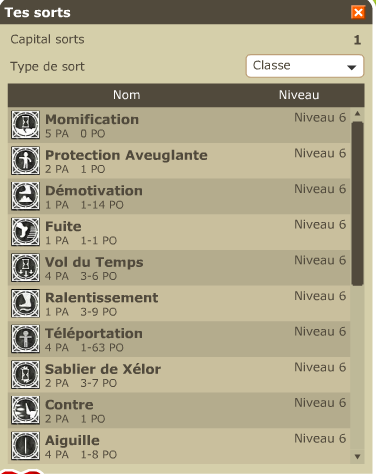Click the scrollbar down arrow

(x=357, y=457)
